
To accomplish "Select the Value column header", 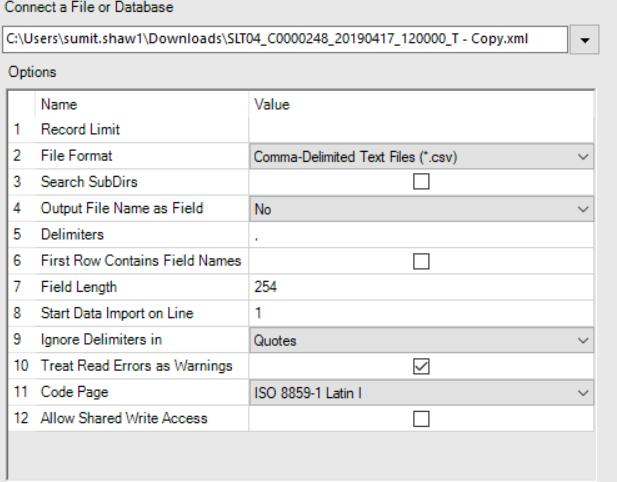I will click(272, 104).
